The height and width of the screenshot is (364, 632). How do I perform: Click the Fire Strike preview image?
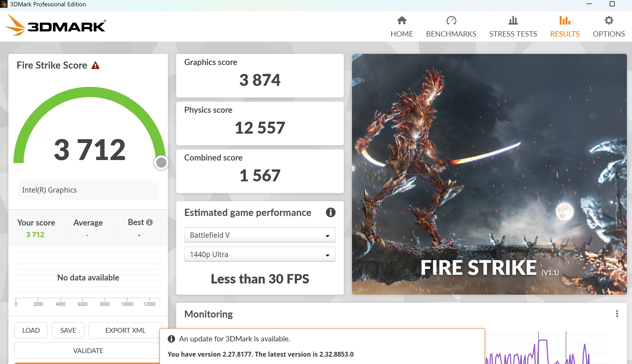click(x=489, y=174)
